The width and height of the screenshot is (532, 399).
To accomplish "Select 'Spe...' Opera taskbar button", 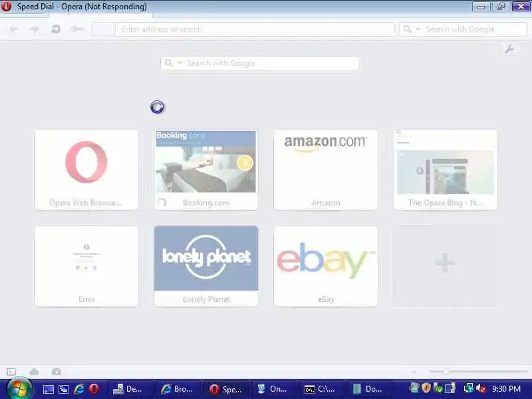I will point(227,389).
